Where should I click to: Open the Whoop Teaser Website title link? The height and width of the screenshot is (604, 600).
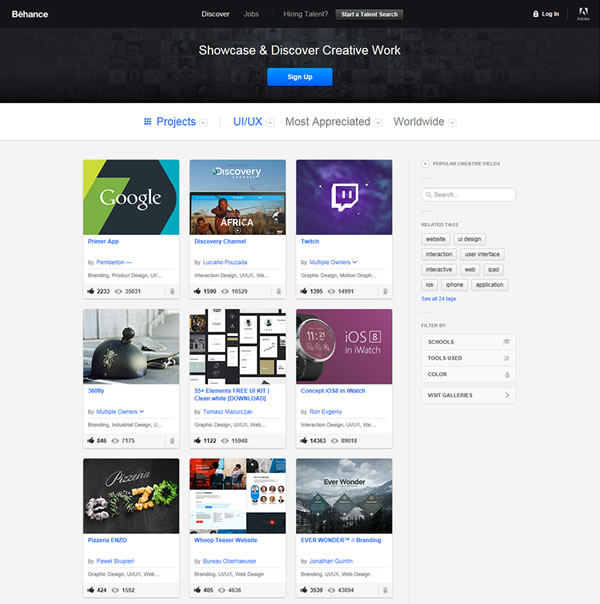(226, 540)
